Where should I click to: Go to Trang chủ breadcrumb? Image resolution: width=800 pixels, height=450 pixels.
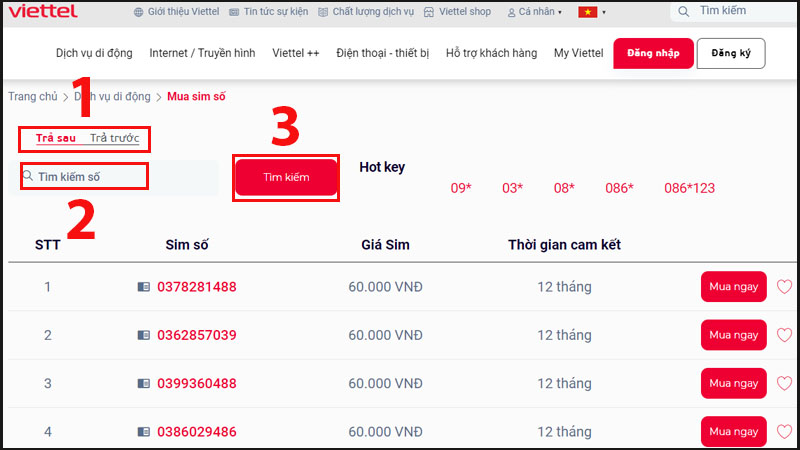pyautogui.click(x=33, y=96)
